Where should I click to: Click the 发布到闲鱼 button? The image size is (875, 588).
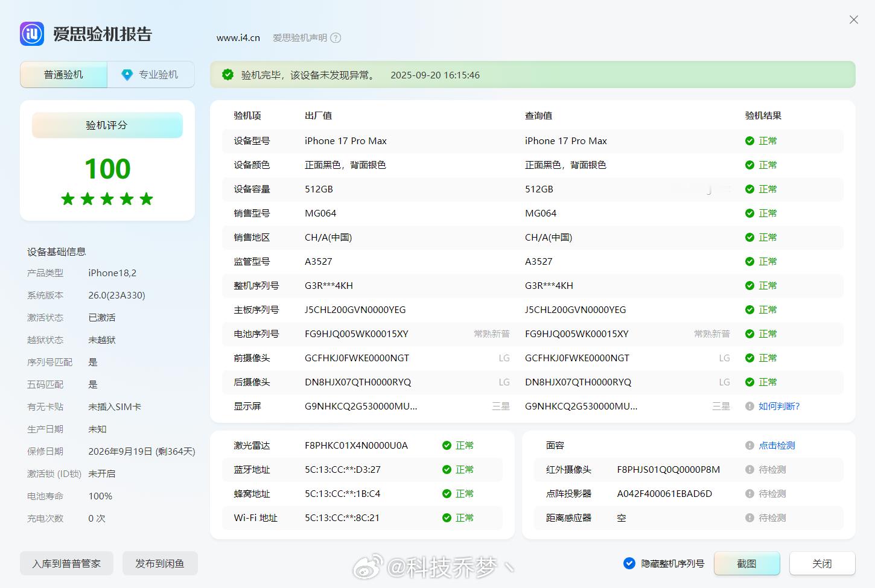(159, 563)
